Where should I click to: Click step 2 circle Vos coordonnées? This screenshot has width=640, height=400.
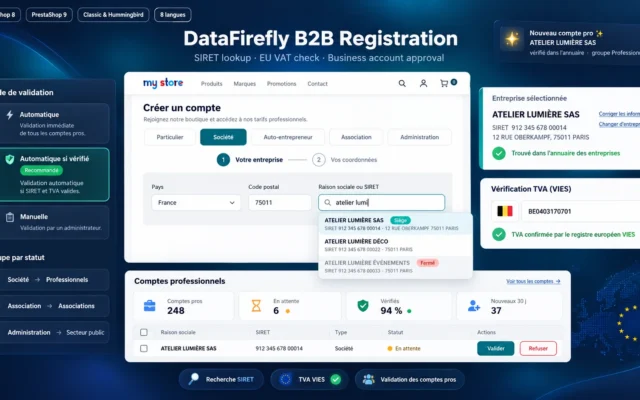coord(319,160)
